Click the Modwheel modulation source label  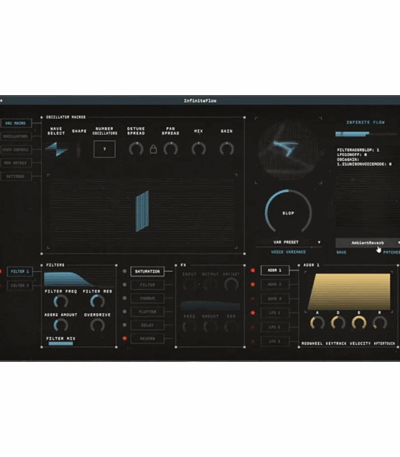click(x=312, y=343)
